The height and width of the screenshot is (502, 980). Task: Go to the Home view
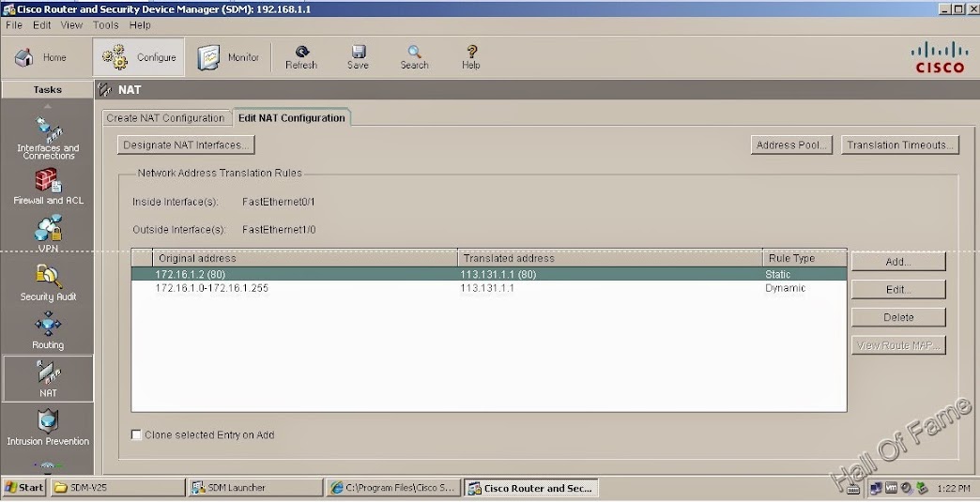41,57
